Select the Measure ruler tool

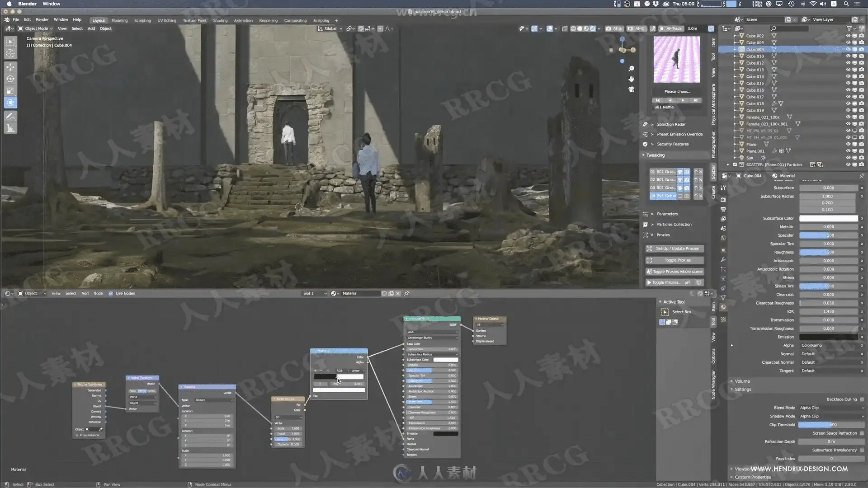click(10, 129)
